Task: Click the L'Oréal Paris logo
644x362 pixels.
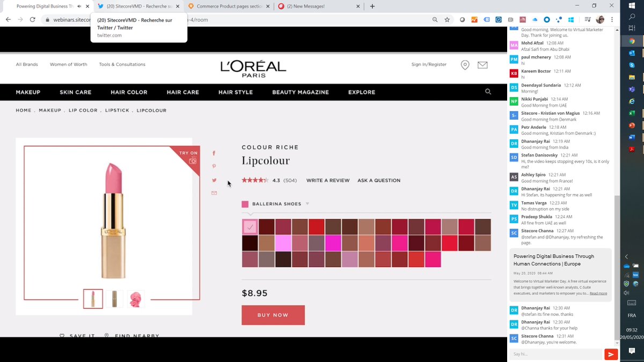Action: click(253, 68)
